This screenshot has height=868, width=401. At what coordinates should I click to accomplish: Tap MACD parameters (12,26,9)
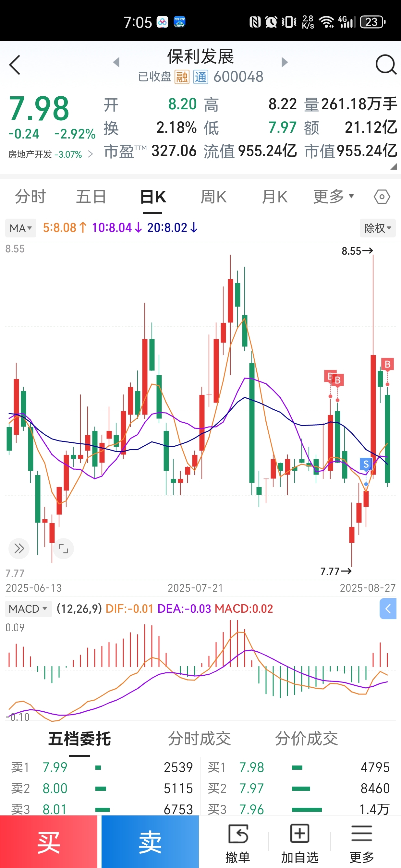point(79,609)
